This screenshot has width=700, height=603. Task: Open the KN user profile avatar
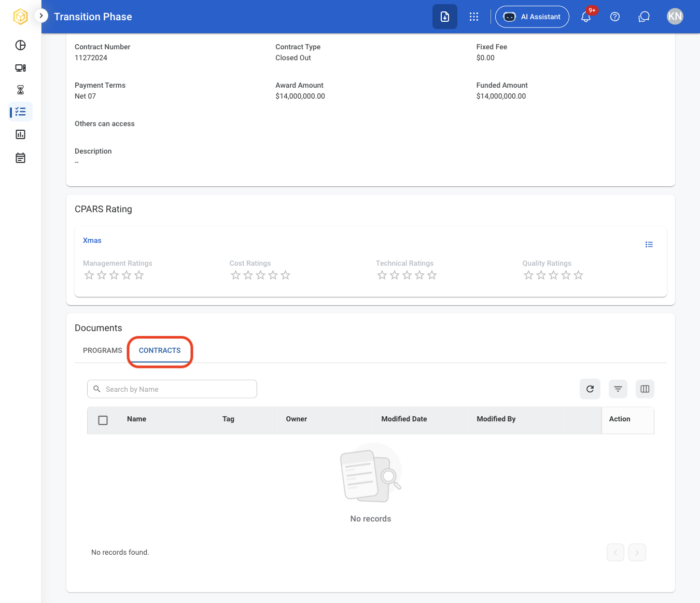coord(675,17)
